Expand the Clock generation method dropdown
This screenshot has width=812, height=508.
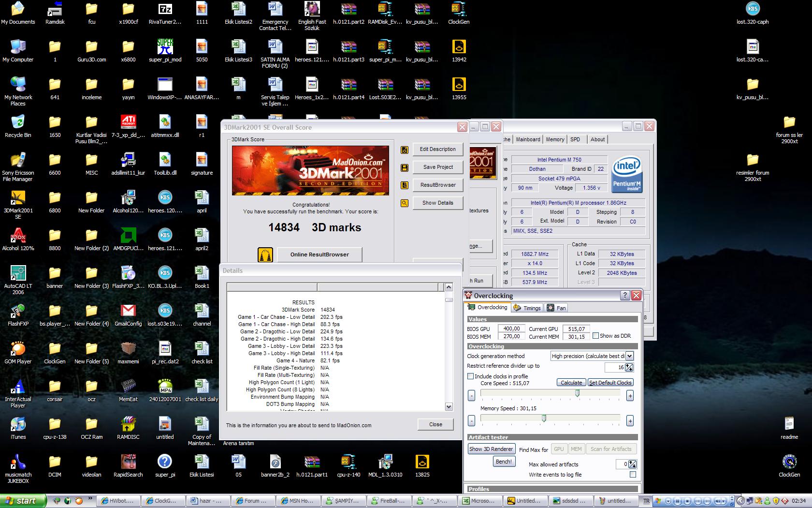tap(630, 356)
